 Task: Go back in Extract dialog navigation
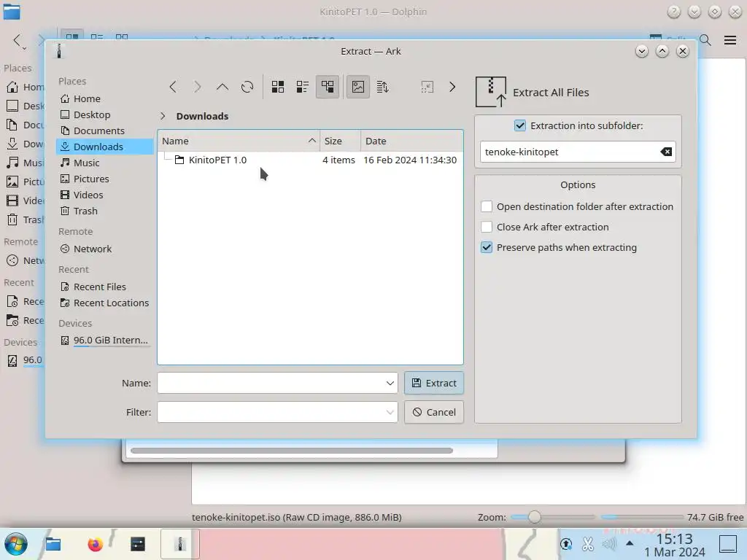pos(173,87)
